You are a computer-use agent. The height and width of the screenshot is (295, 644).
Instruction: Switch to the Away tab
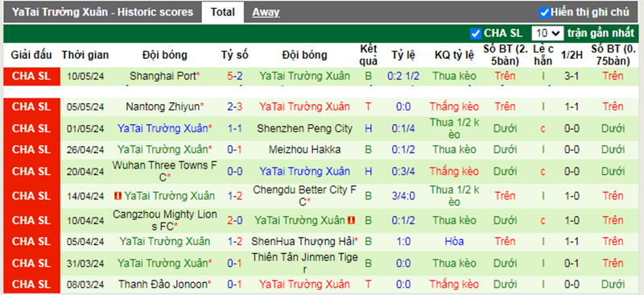click(x=266, y=12)
